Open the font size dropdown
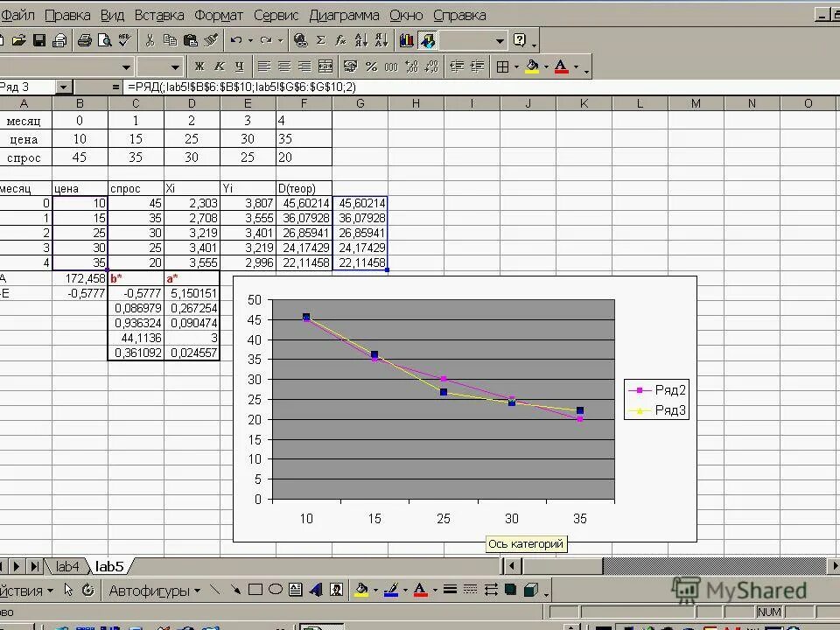 point(175,67)
